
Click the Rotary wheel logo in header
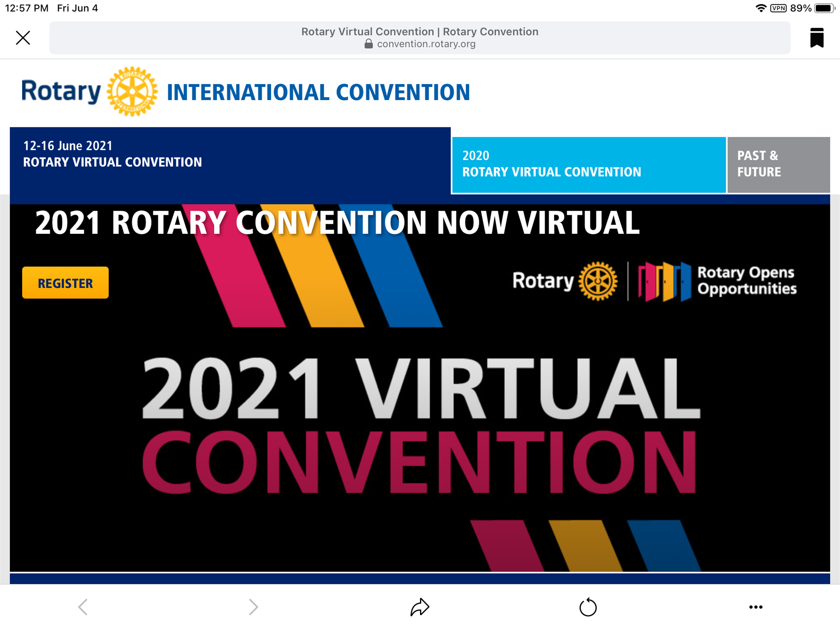[x=132, y=91]
